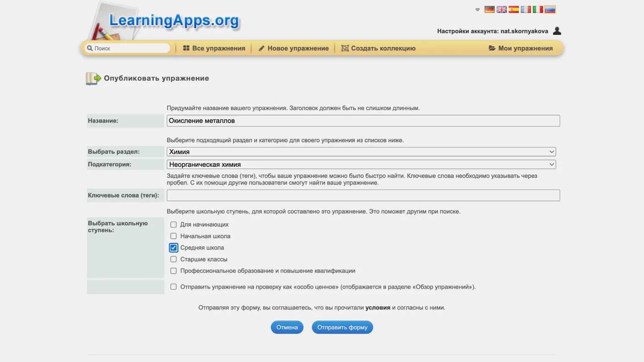
Task: Go to 'Мои упражнения' in navigation
Action: (x=521, y=48)
